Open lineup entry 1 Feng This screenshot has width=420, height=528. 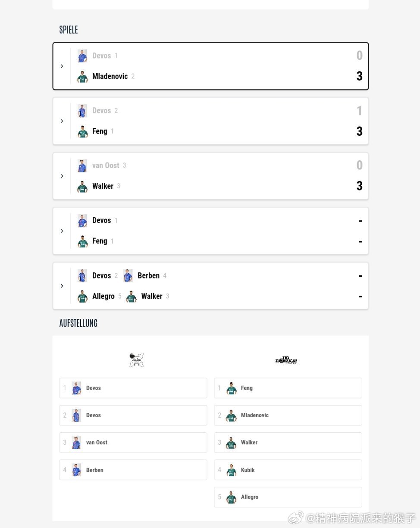click(288, 388)
